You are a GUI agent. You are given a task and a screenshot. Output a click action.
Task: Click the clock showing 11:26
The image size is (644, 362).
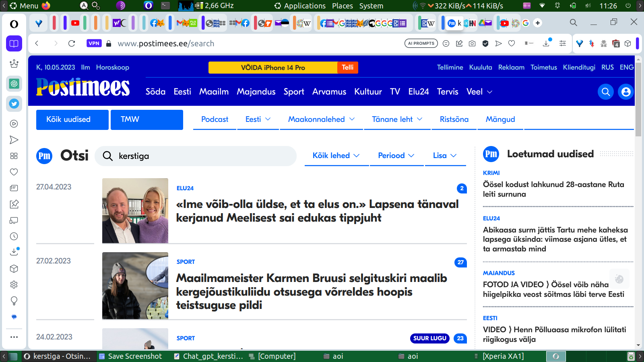pyautogui.click(x=608, y=6)
